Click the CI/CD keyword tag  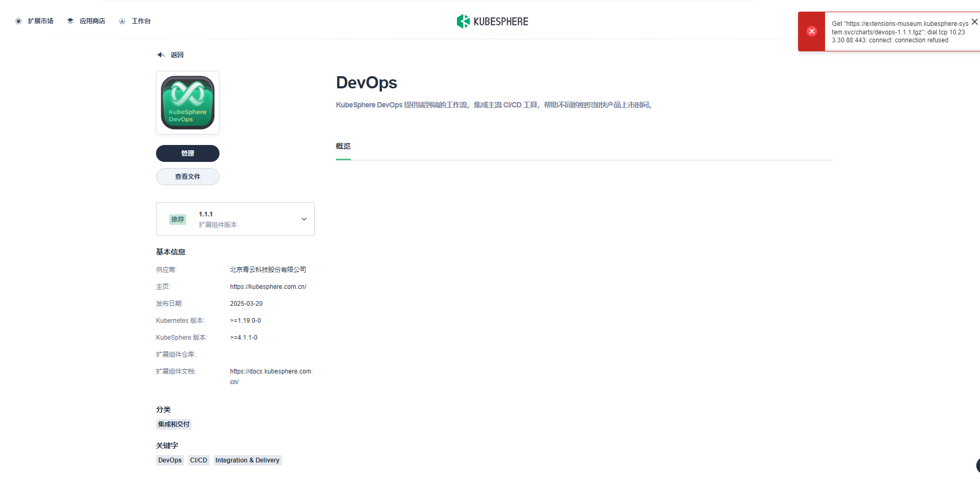click(199, 460)
